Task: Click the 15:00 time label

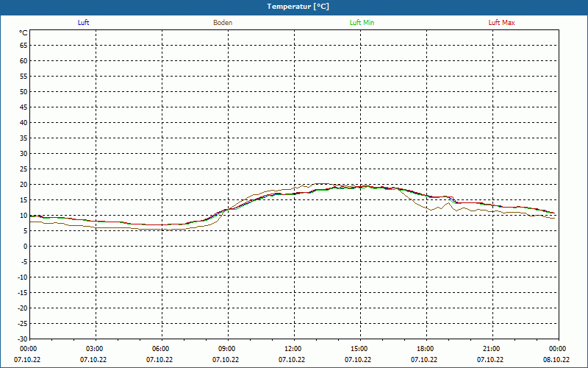Action: [x=359, y=349]
